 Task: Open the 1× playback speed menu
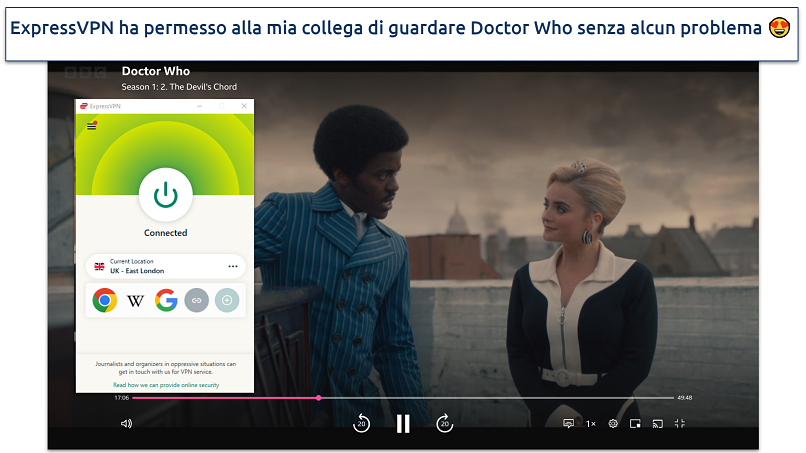click(x=590, y=424)
